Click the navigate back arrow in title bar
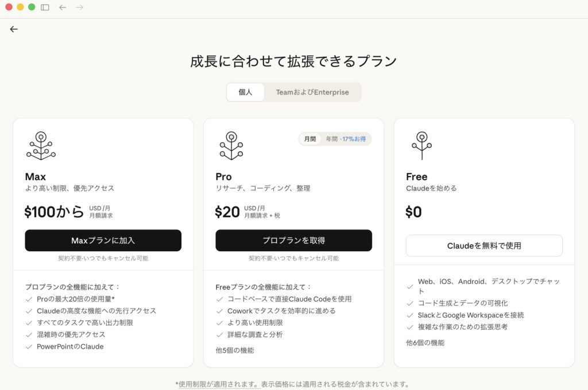 (x=63, y=7)
